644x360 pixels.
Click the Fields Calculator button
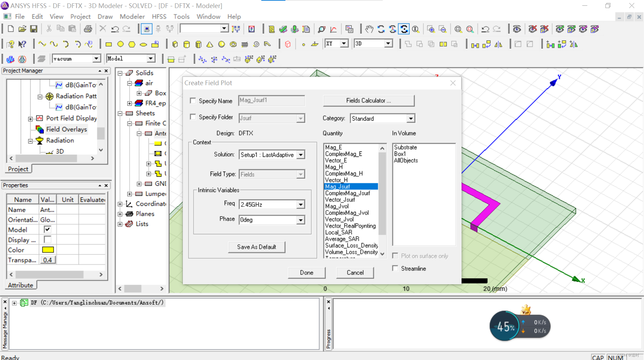[x=368, y=101]
